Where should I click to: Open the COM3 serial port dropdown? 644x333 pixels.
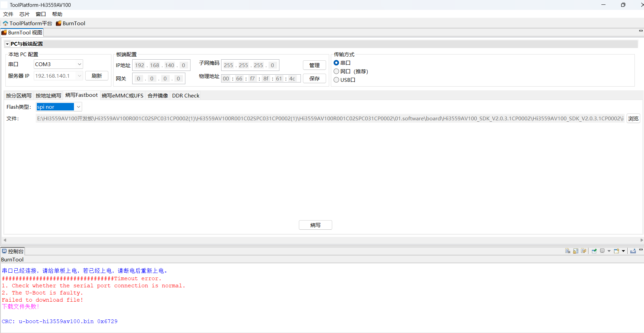point(79,64)
